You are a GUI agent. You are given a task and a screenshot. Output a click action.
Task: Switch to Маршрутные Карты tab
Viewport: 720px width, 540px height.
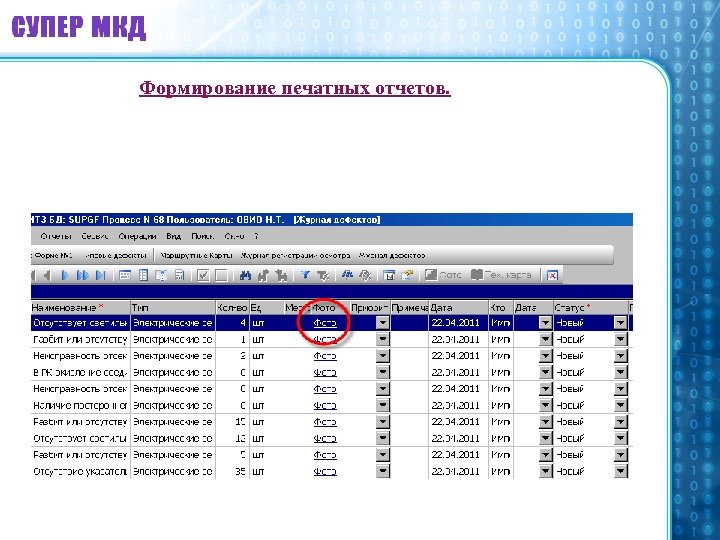tap(196, 255)
